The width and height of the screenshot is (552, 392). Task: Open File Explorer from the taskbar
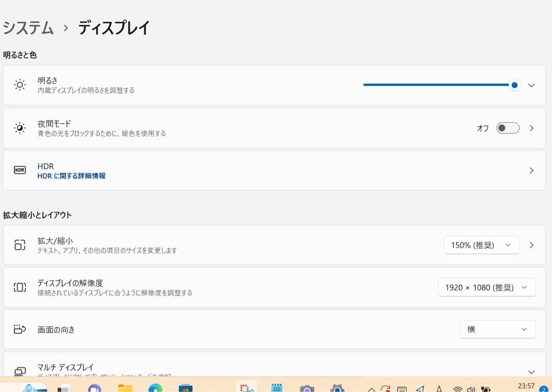coord(125,388)
